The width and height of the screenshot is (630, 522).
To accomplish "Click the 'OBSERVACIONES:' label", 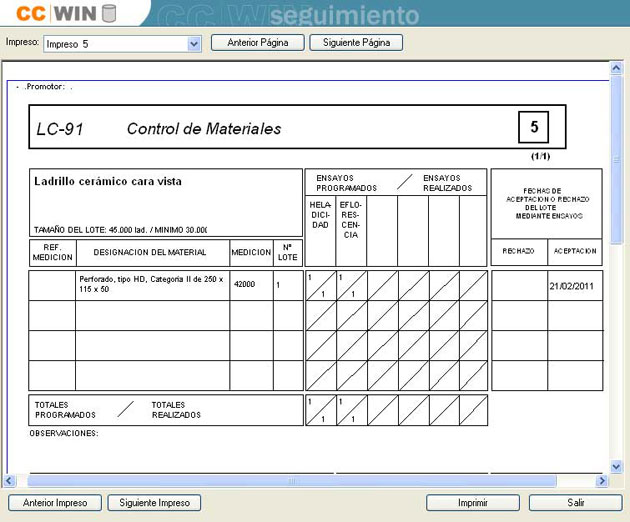I will (x=64, y=433).
